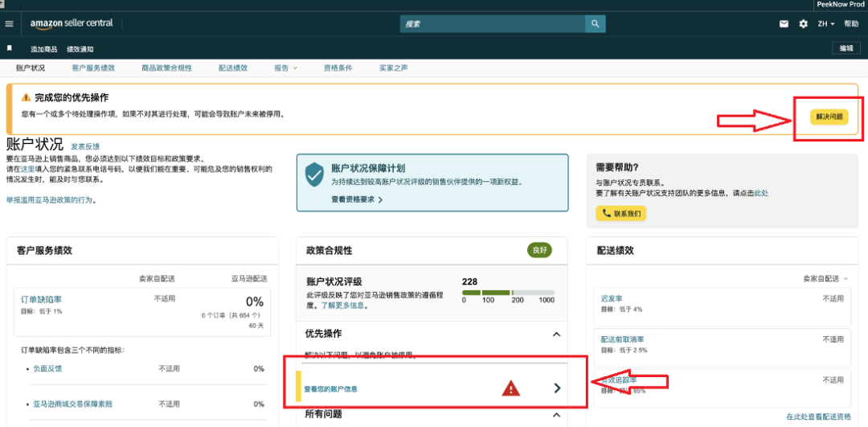Switch to 资格条件 tab

pos(338,68)
